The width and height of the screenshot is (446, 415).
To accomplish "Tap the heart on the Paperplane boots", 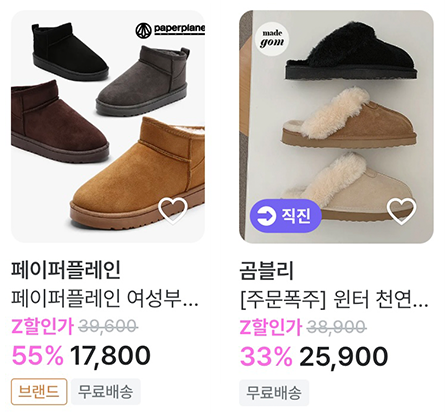I will [173, 211].
